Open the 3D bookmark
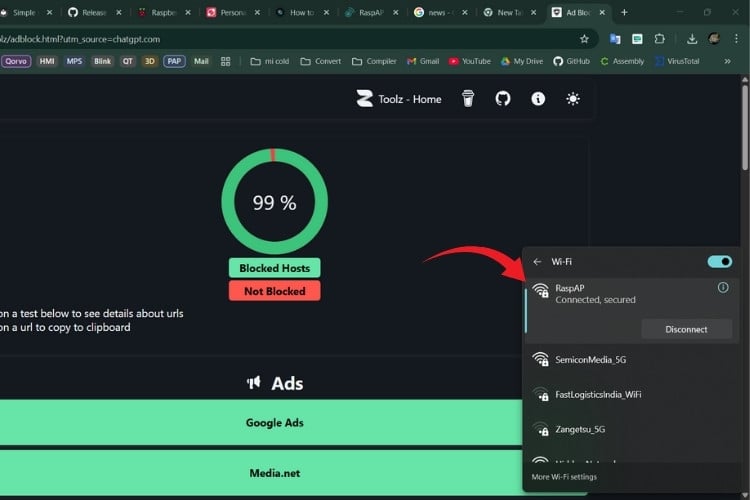Viewport: 750px width, 500px height. [x=150, y=61]
